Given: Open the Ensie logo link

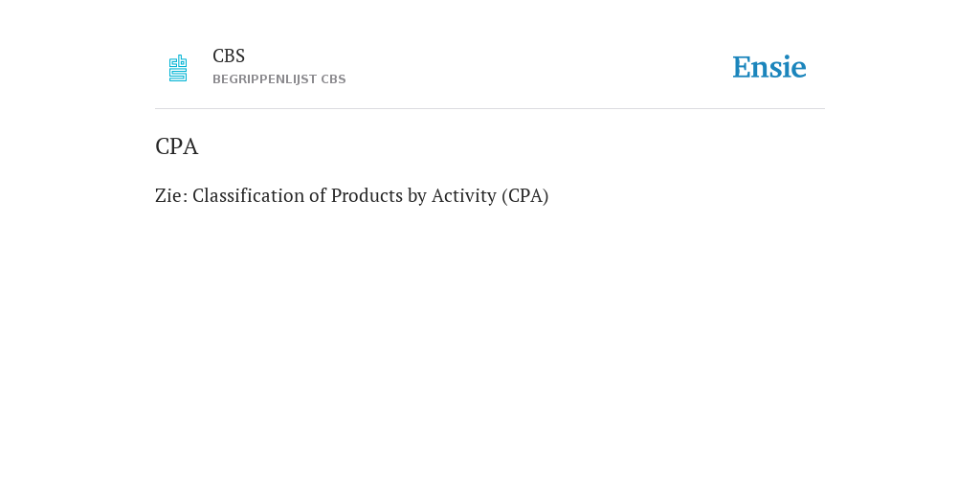Looking at the screenshot, I should click(x=769, y=67).
